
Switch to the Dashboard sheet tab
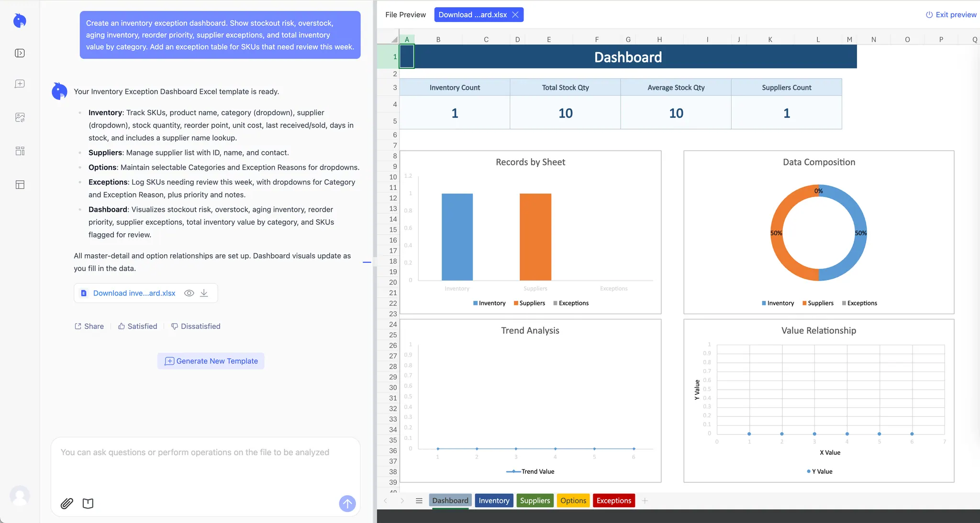tap(450, 501)
